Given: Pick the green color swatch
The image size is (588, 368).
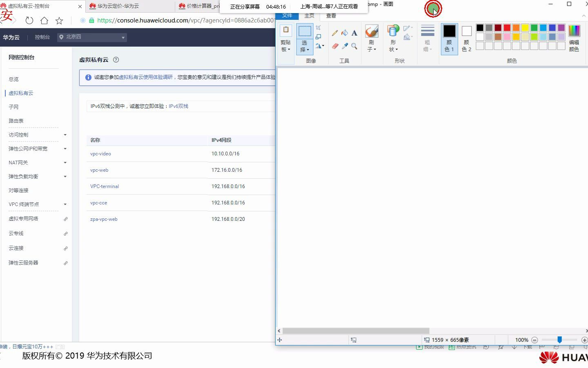Looking at the screenshot, I should [534, 28].
